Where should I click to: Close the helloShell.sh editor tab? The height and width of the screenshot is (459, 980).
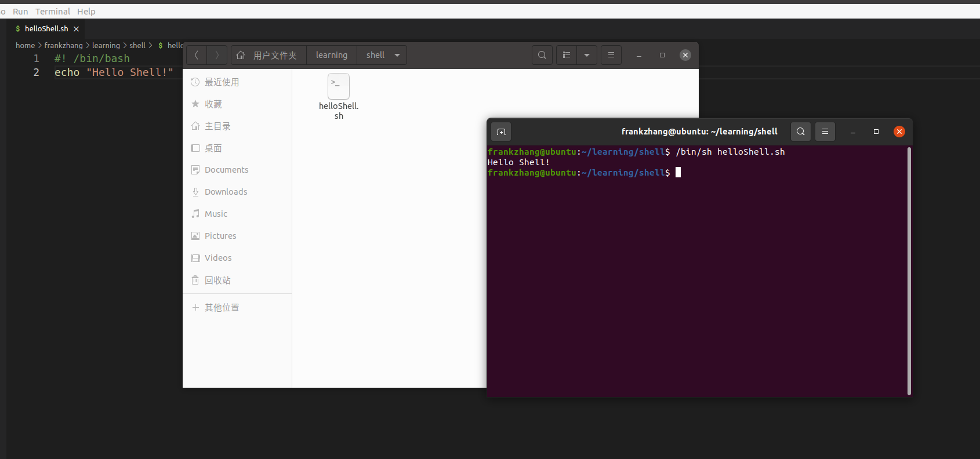tap(76, 29)
